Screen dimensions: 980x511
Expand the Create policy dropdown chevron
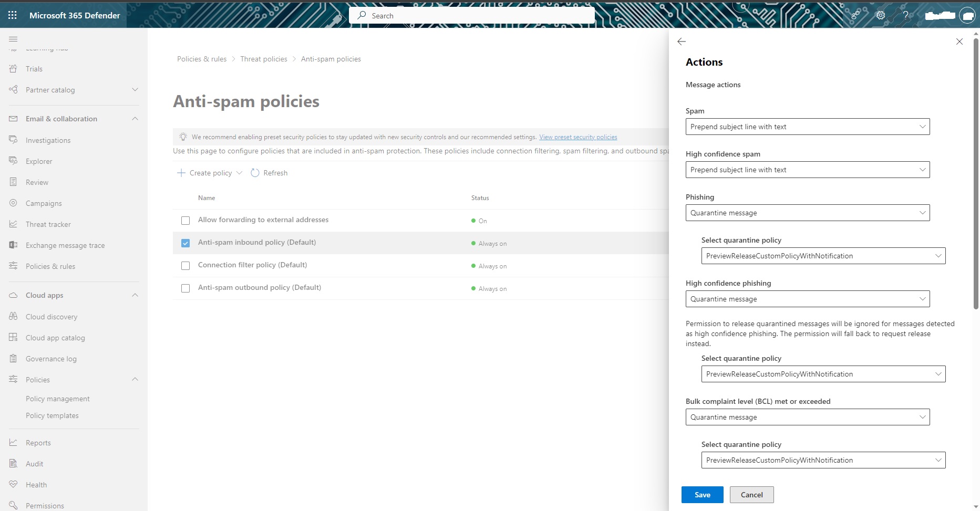[240, 173]
